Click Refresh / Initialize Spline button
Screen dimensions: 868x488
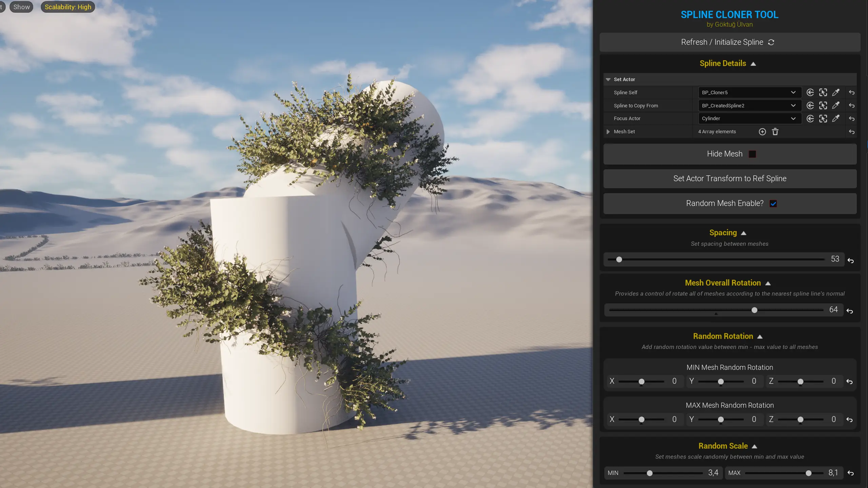pyautogui.click(x=730, y=42)
